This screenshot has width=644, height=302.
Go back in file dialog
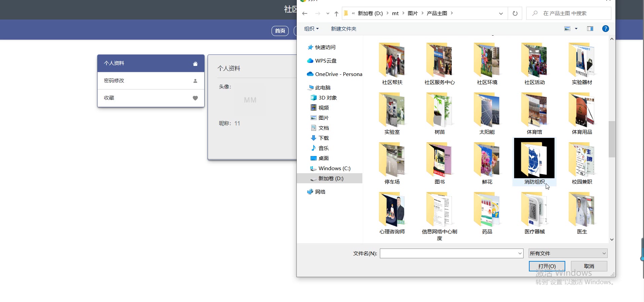click(x=305, y=13)
